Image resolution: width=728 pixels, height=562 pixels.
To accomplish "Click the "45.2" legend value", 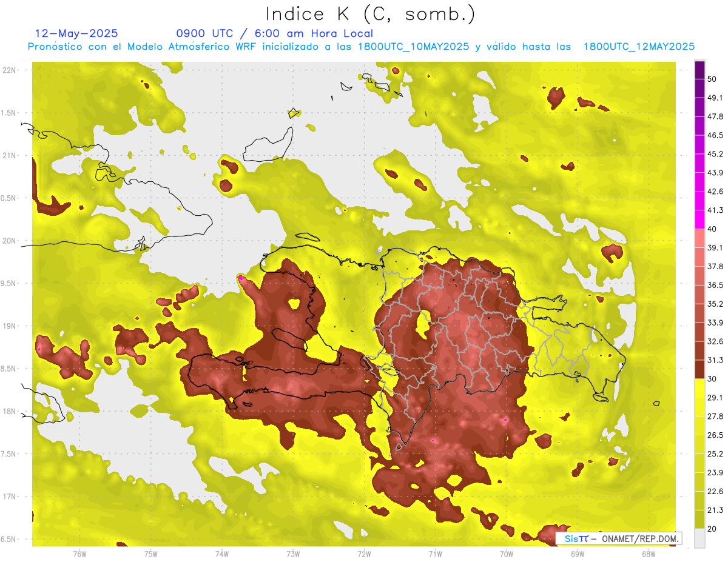I will [x=715, y=154].
